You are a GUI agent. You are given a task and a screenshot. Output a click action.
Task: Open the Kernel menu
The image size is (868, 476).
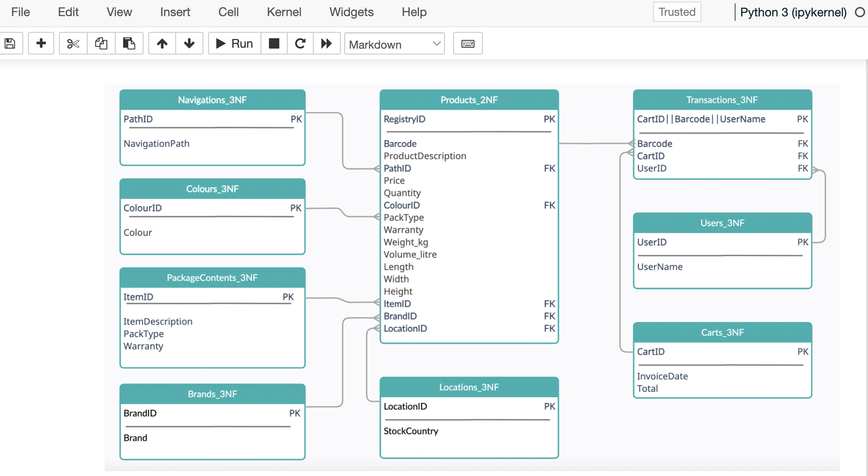coord(284,12)
